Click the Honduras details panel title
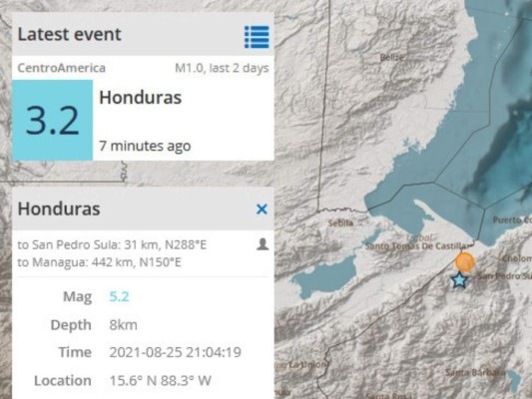This screenshot has width=532, height=399. click(x=59, y=208)
